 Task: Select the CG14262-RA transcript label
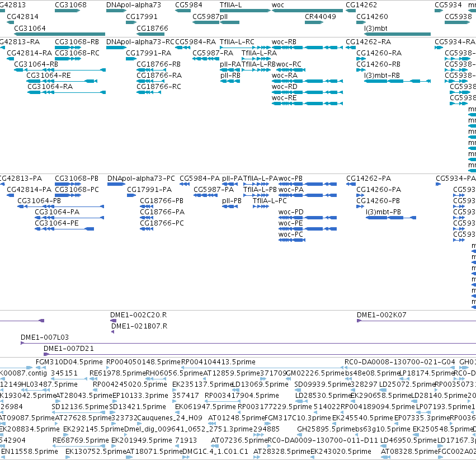click(x=368, y=41)
